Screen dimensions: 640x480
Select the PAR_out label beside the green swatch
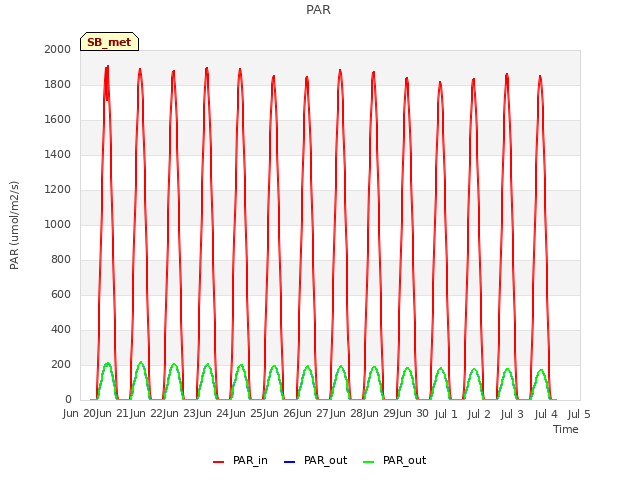tap(404, 460)
